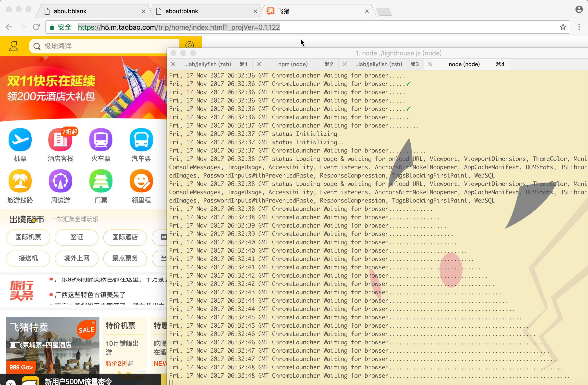Click the 特价机票 discount flights card
The width and height of the screenshot is (588, 385).
pyautogui.click(x=124, y=345)
